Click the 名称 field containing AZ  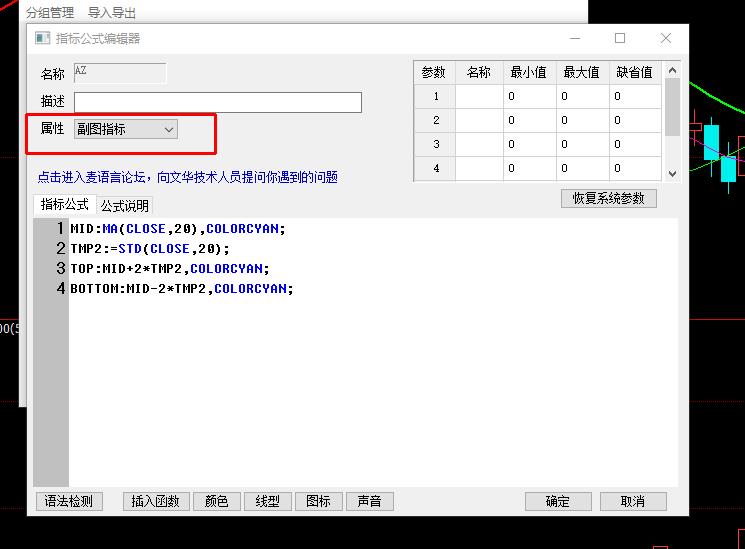(120, 73)
